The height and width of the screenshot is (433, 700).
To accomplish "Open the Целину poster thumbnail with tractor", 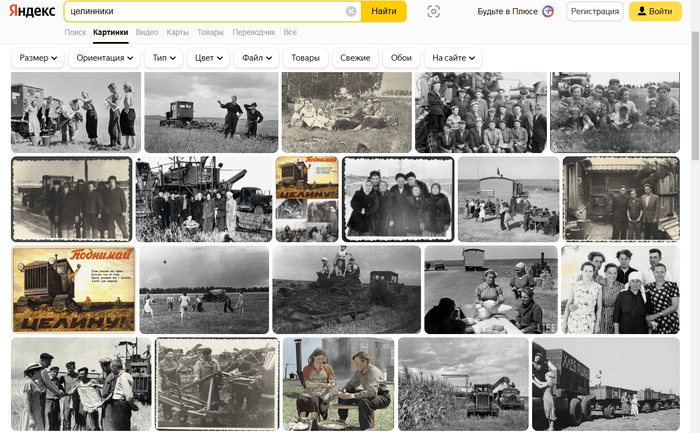I will [x=73, y=289].
